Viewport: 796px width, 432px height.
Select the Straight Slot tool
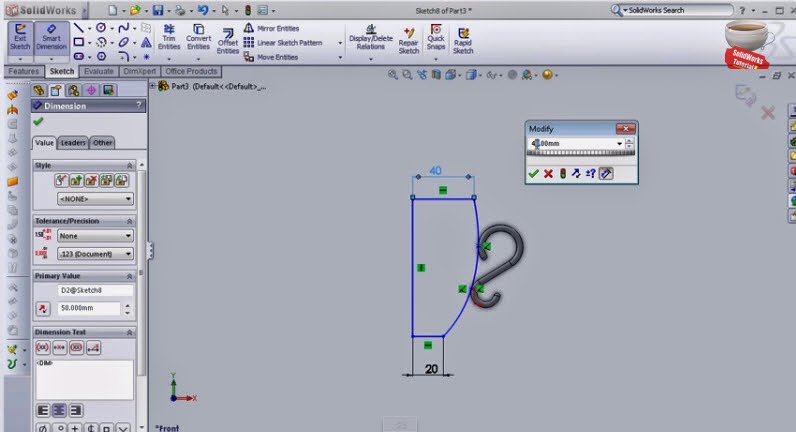(x=79, y=56)
